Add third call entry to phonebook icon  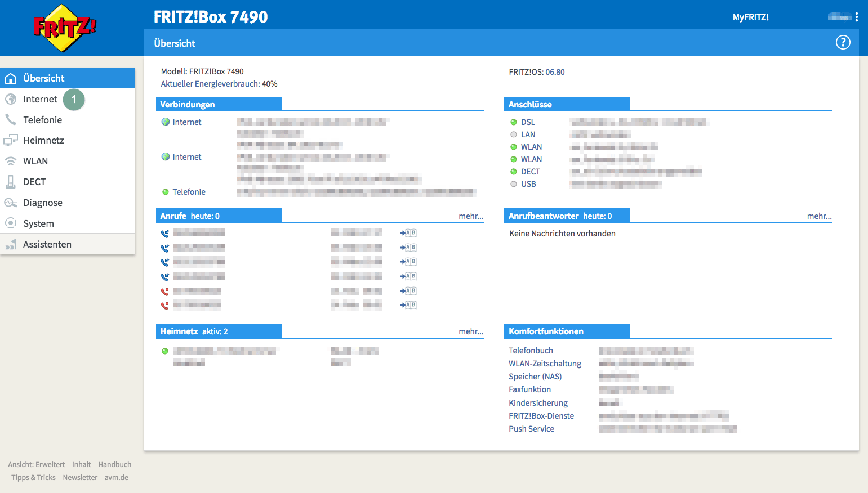pos(408,262)
